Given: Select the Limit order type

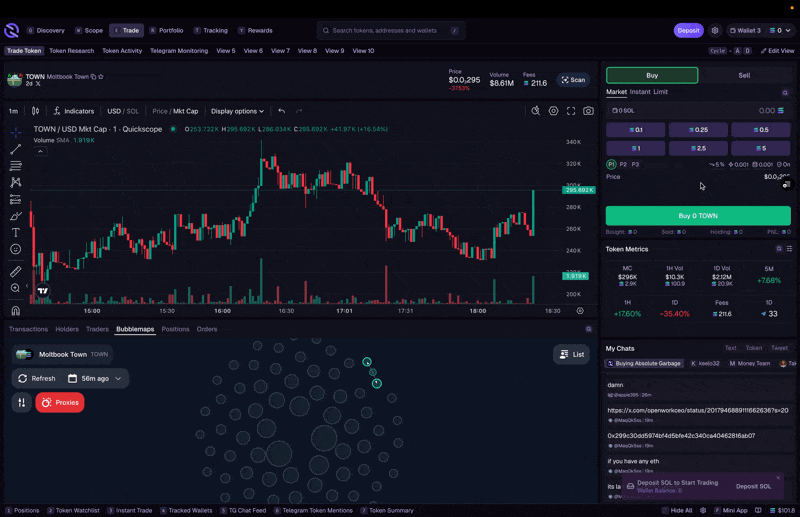Looking at the screenshot, I should point(660,92).
